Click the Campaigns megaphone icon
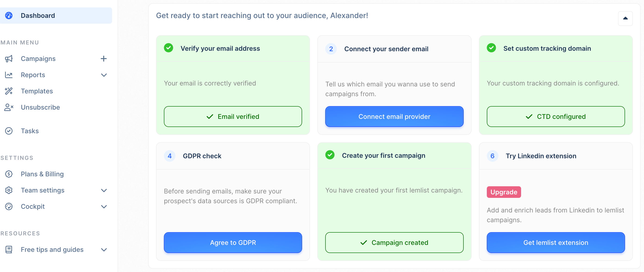Viewport: 644px width, 272px height. pyautogui.click(x=9, y=59)
